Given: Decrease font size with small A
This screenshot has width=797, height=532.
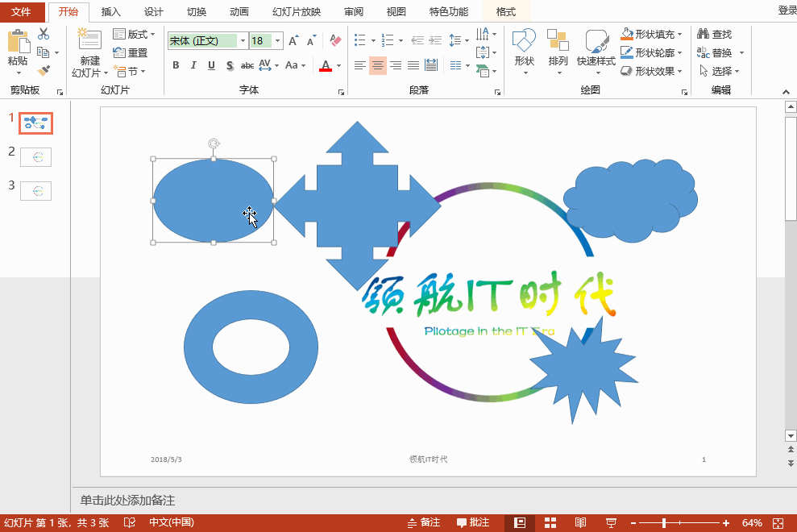Looking at the screenshot, I should (311, 40).
